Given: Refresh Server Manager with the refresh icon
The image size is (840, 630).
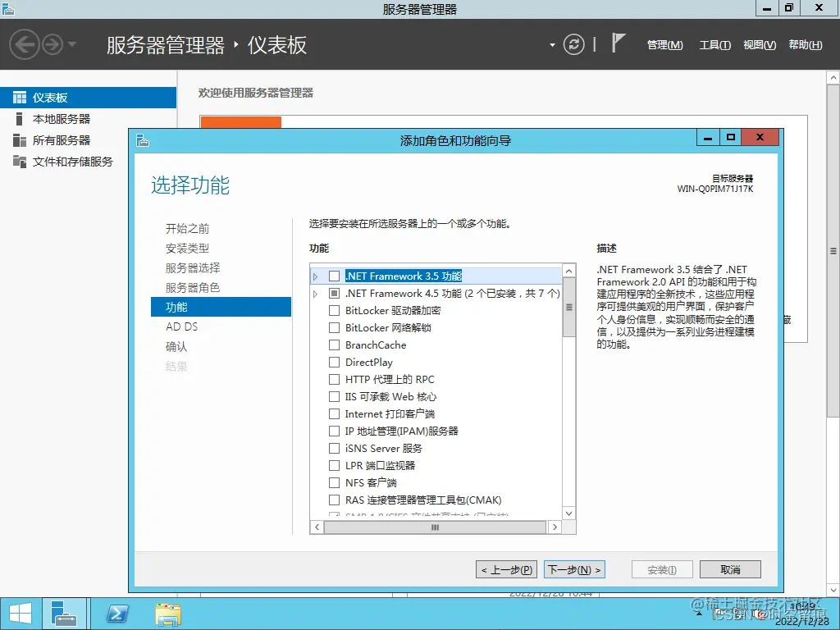Looking at the screenshot, I should [x=573, y=44].
